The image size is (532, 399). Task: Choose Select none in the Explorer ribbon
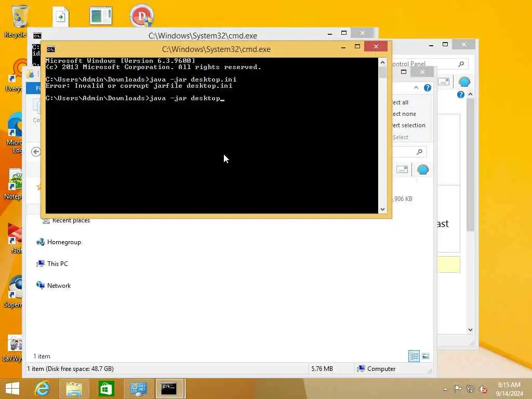click(x=404, y=114)
